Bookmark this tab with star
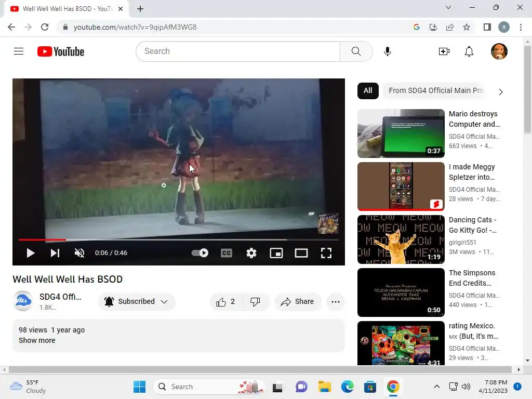 click(x=467, y=27)
